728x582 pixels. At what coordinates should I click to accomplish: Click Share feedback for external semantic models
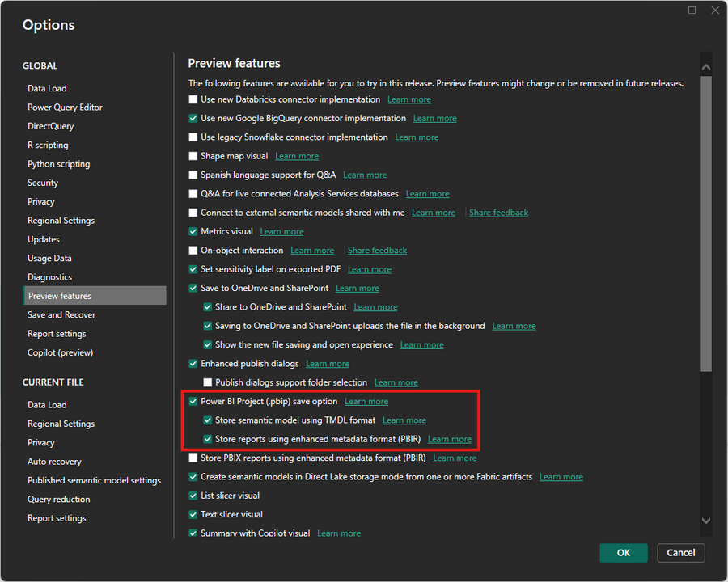click(x=498, y=213)
